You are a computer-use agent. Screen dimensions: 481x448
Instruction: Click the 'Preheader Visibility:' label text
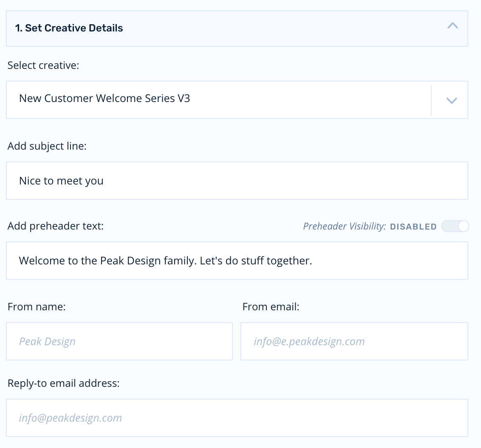345,227
